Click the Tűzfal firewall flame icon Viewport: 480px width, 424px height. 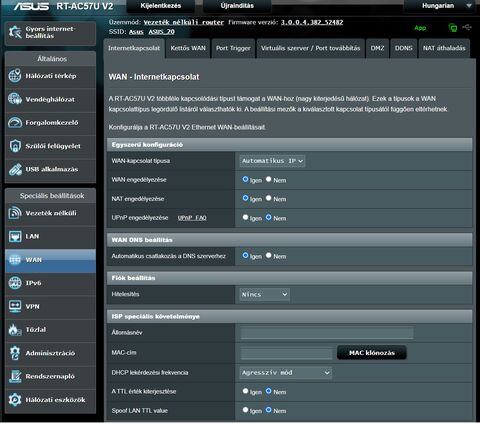tap(15, 330)
